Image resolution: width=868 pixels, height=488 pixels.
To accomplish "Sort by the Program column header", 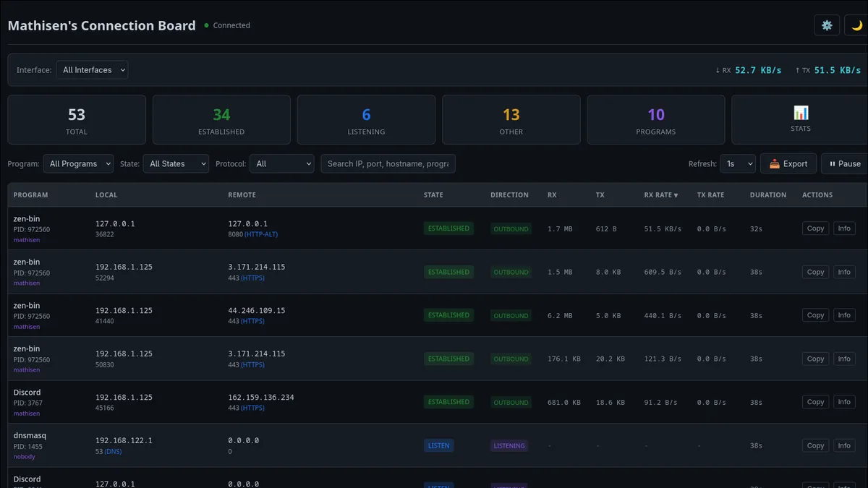I will coord(31,195).
